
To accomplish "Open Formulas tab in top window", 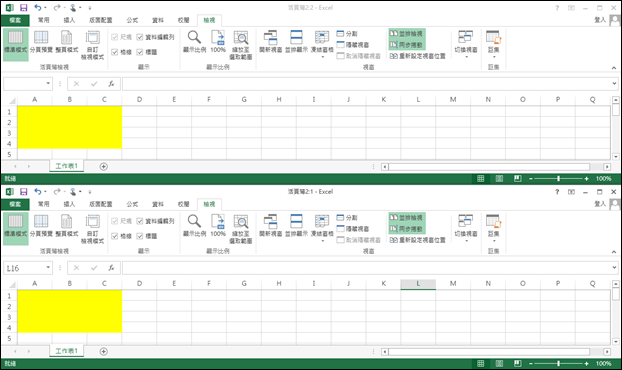I will point(132,20).
